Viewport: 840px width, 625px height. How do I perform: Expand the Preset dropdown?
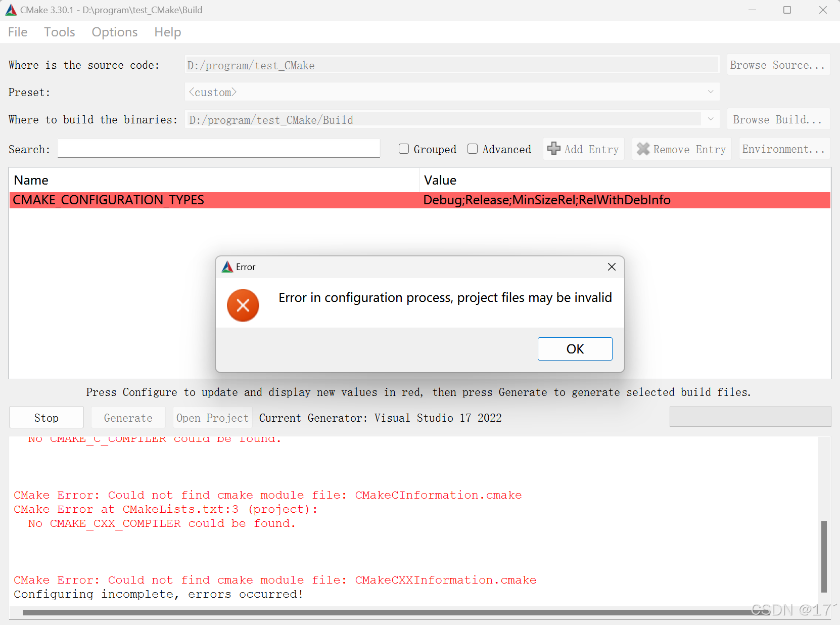pyautogui.click(x=711, y=92)
